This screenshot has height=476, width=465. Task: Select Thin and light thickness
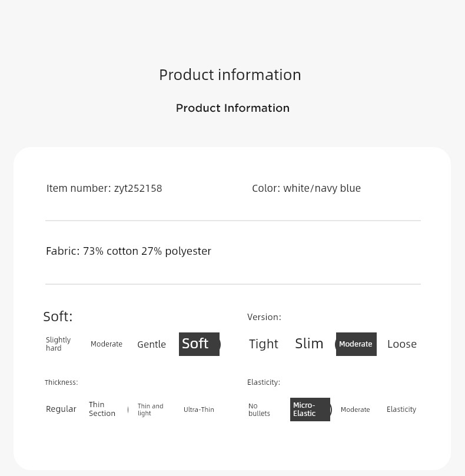[x=150, y=410]
